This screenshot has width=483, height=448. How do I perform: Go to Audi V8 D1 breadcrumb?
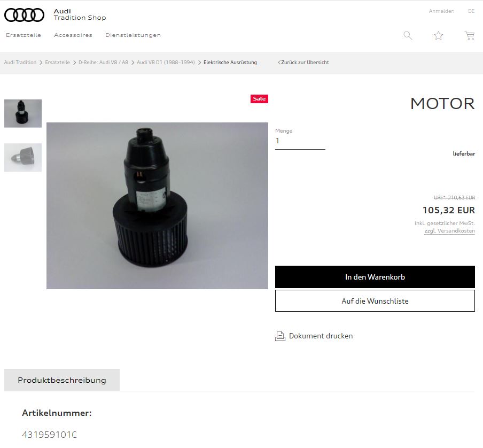click(x=166, y=63)
